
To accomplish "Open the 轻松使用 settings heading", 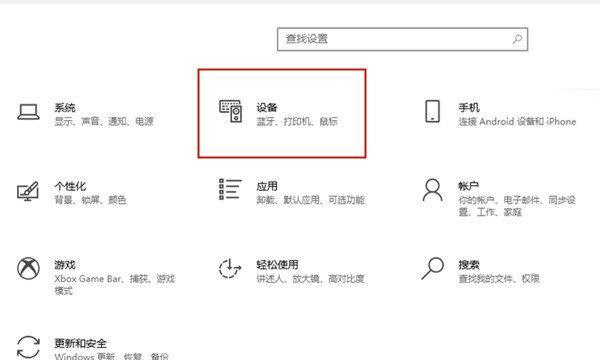I will point(277,265).
